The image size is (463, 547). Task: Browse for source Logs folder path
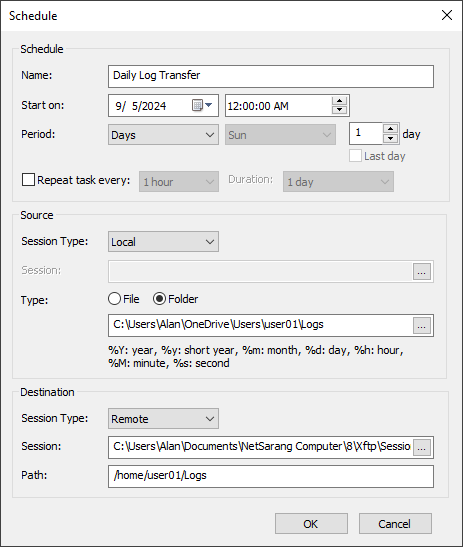[x=421, y=325]
